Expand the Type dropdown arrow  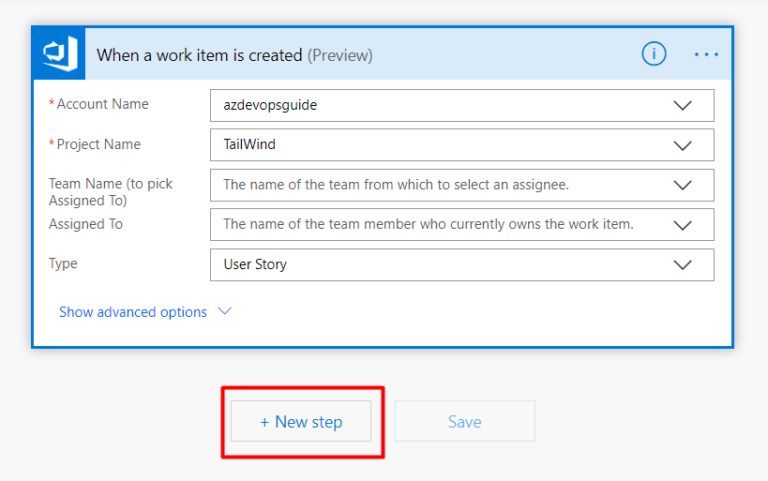click(x=683, y=265)
